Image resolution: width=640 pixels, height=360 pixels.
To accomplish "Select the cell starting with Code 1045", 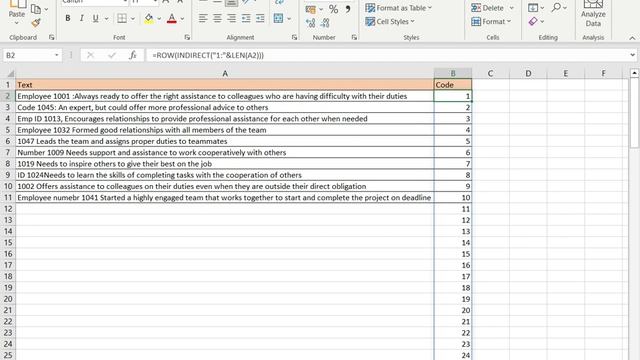I will (224, 107).
